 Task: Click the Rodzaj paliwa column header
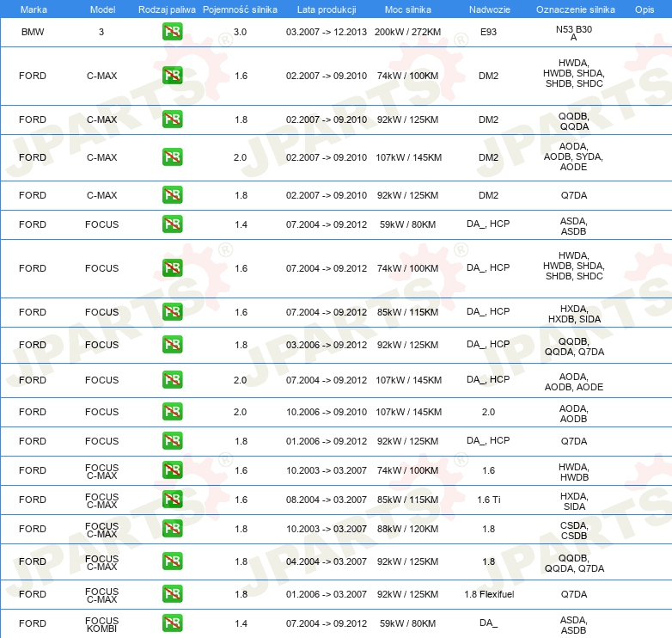(x=167, y=9)
